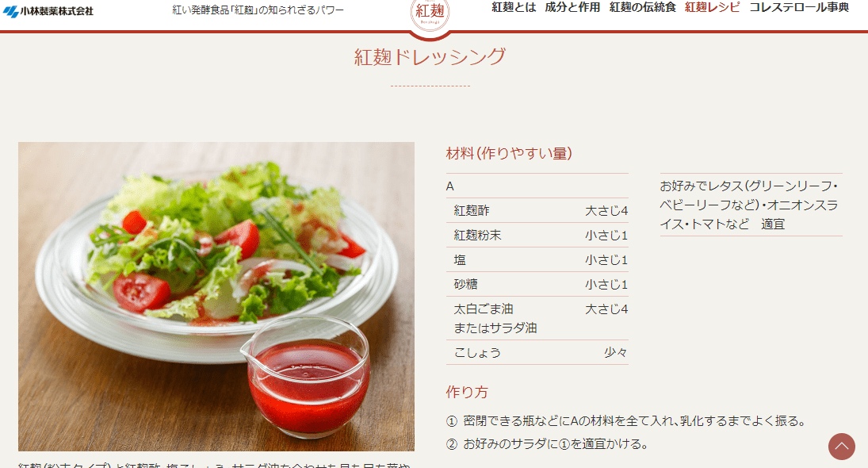Viewport: 868px width, 468px height.
Task: Click the 作り方 heading
Action: point(467,392)
